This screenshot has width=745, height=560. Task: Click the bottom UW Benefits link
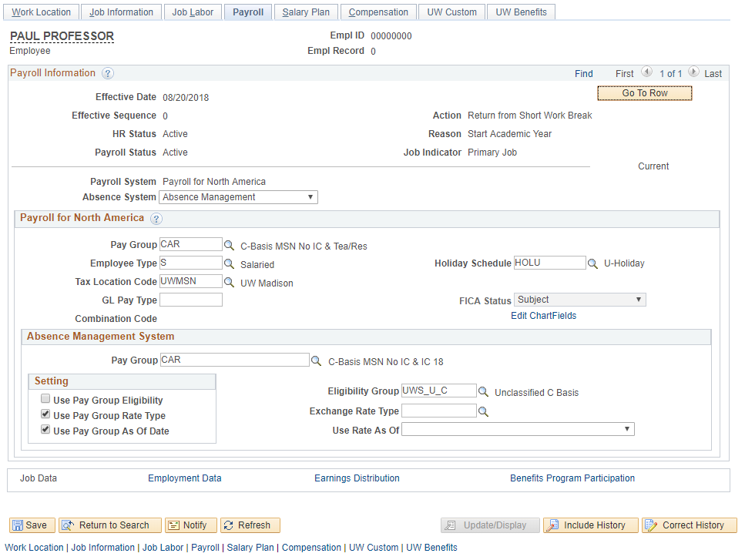click(432, 548)
